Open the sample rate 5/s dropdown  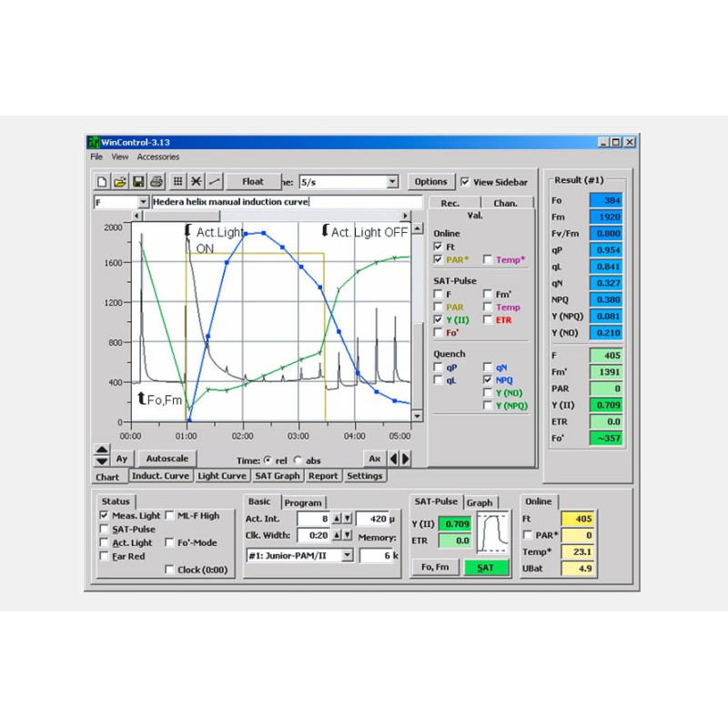coord(392,181)
